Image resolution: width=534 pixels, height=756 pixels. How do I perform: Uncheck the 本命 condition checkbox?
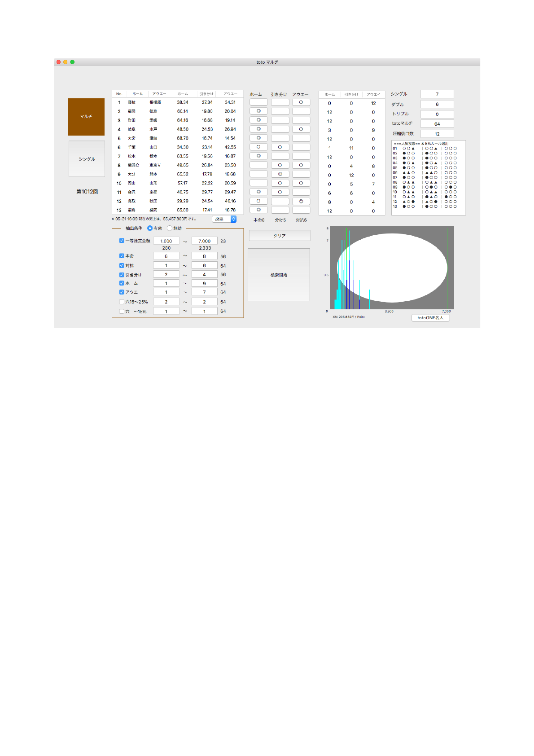122,256
